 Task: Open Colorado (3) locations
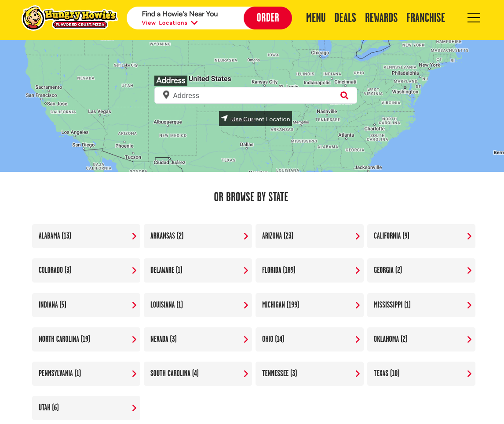click(x=86, y=271)
